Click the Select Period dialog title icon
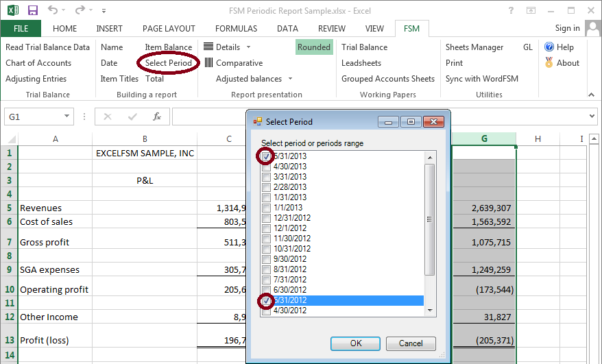This screenshot has width=602, height=364. (257, 122)
